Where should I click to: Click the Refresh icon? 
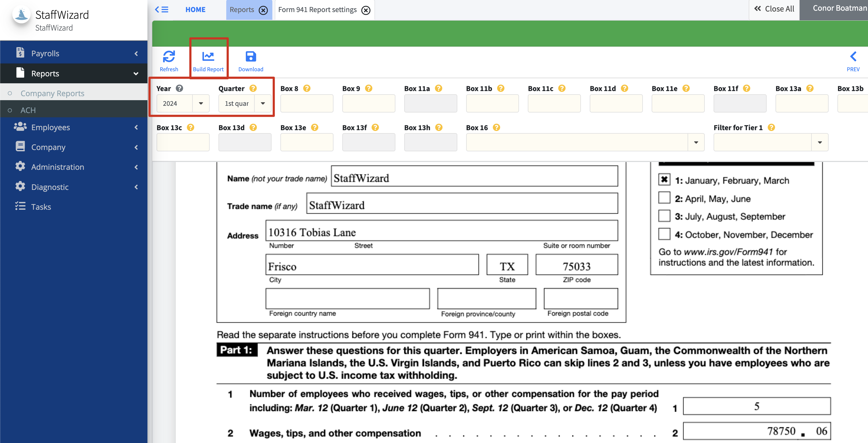[x=169, y=57]
